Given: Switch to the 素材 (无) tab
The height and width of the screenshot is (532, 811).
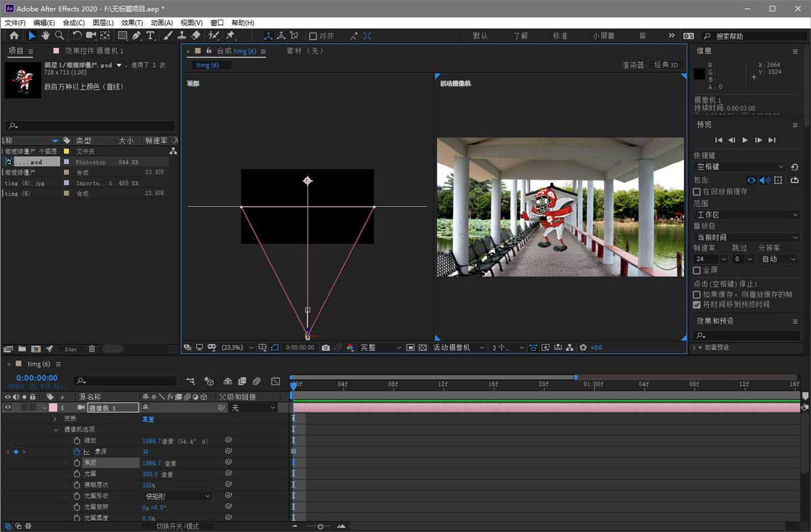Looking at the screenshot, I should pos(305,51).
